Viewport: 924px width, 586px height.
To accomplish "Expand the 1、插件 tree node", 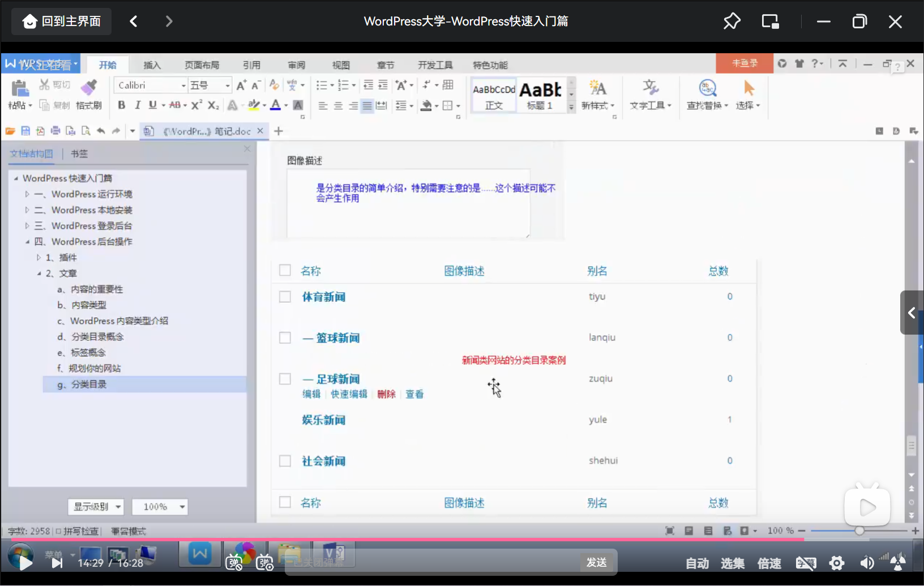I will point(38,258).
